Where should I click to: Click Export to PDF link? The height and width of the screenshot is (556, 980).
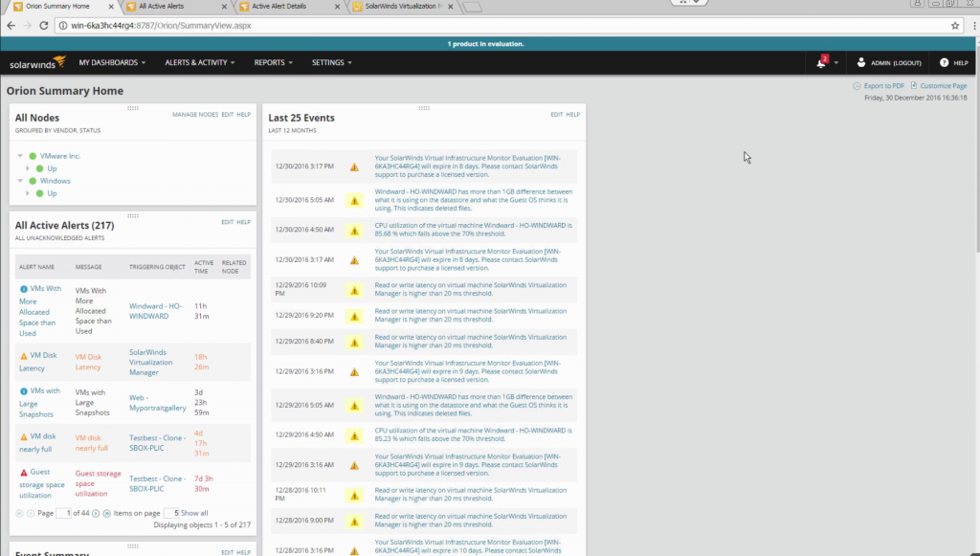(883, 85)
